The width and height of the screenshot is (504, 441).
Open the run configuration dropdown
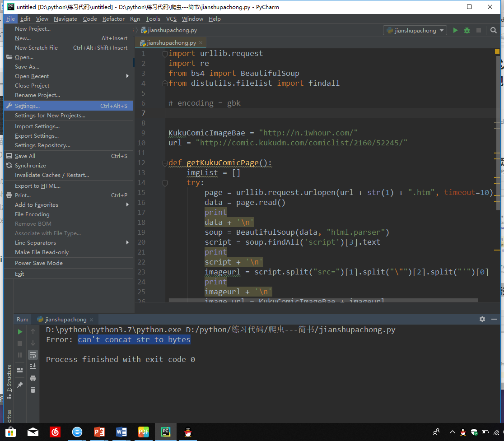pos(415,30)
